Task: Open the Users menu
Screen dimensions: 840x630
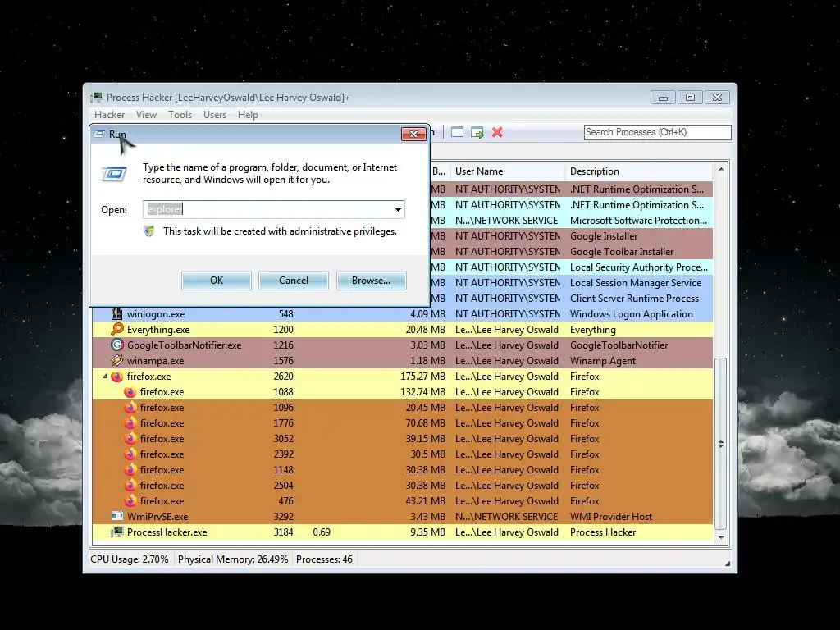Action: [x=215, y=115]
